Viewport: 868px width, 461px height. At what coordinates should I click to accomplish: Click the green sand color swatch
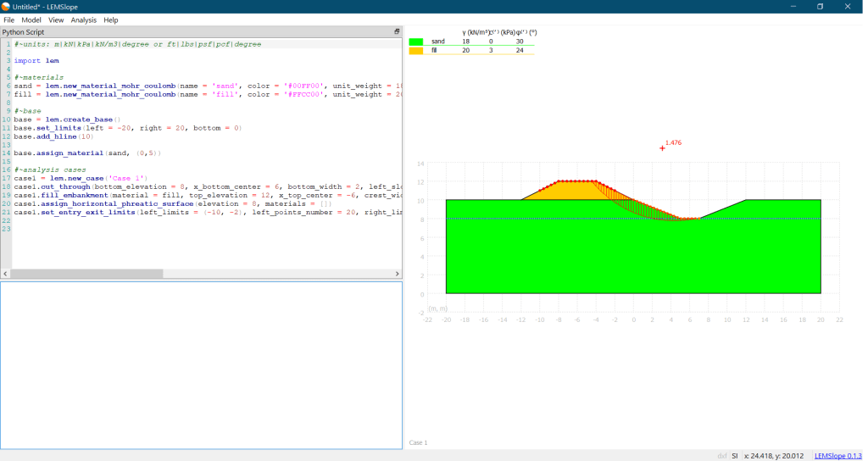(415, 42)
